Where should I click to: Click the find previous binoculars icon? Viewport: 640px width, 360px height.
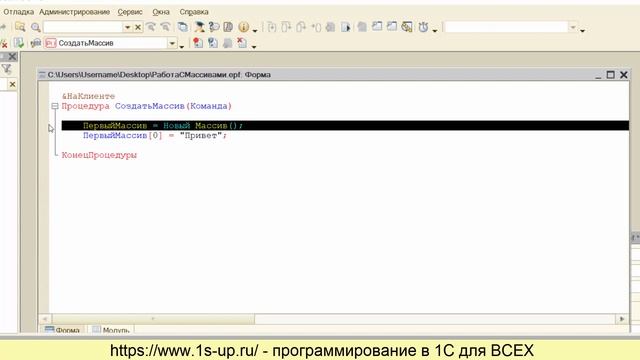165,27
